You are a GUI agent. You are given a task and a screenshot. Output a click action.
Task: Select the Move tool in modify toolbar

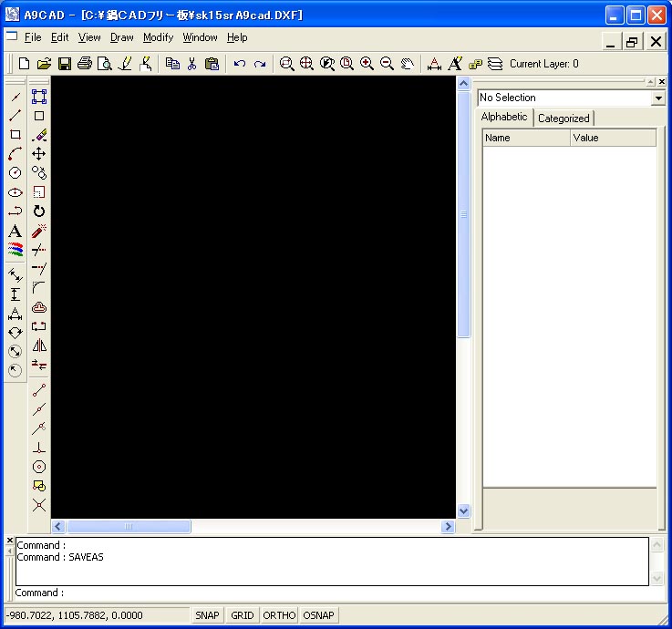[x=39, y=154]
